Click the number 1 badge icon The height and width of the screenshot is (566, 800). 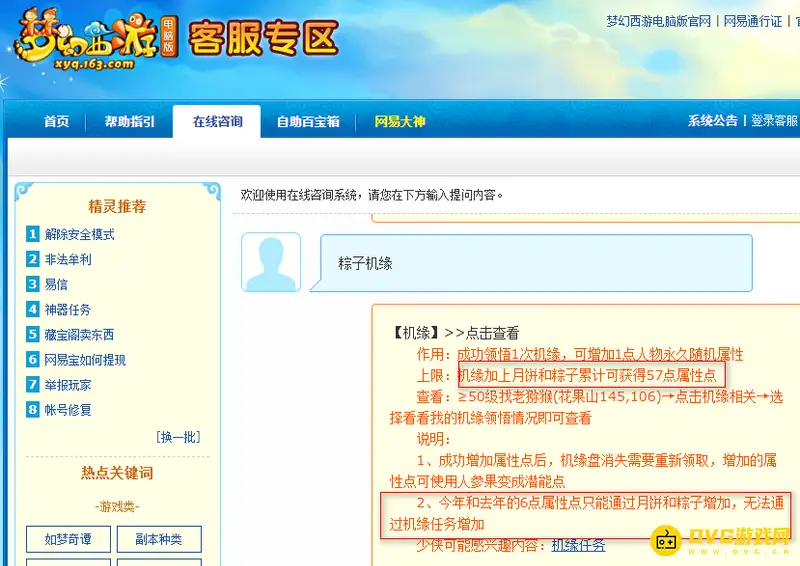[33, 234]
